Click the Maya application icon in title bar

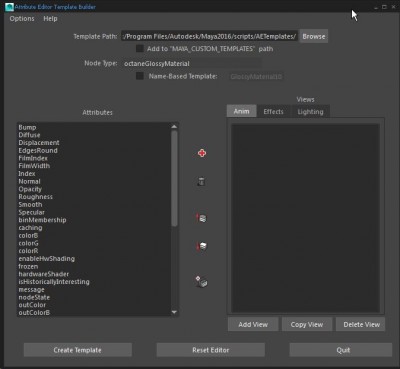[x=10, y=7]
